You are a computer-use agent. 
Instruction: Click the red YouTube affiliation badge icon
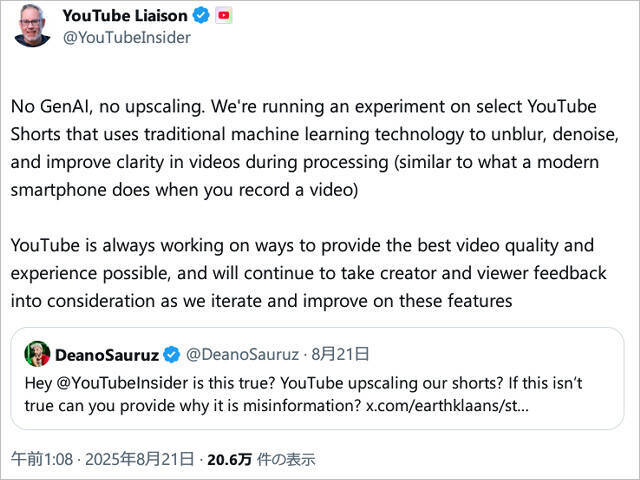pyautogui.click(x=223, y=15)
